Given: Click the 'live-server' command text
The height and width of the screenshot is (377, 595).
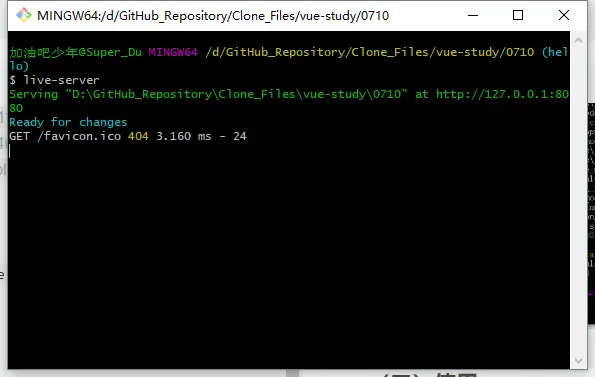Looking at the screenshot, I should pos(61,80).
